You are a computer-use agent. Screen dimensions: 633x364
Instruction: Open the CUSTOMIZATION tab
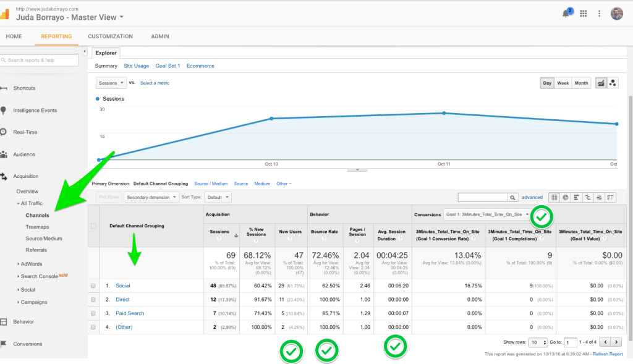[x=110, y=36]
